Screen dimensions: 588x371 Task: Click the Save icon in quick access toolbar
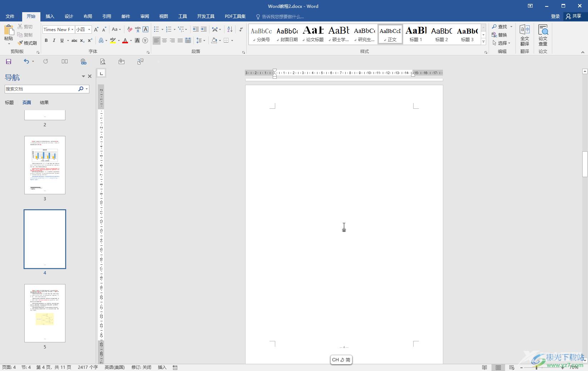[x=9, y=62]
